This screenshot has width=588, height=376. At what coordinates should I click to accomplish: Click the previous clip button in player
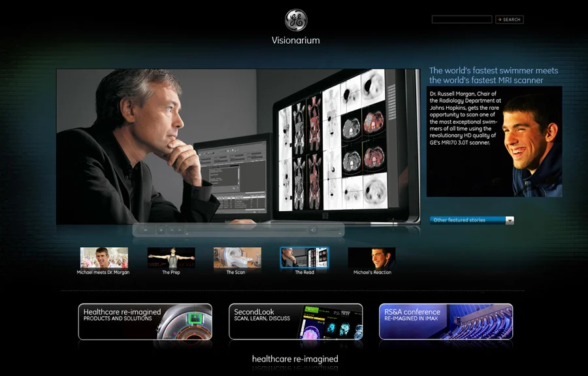pyautogui.click(x=172, y=230)
